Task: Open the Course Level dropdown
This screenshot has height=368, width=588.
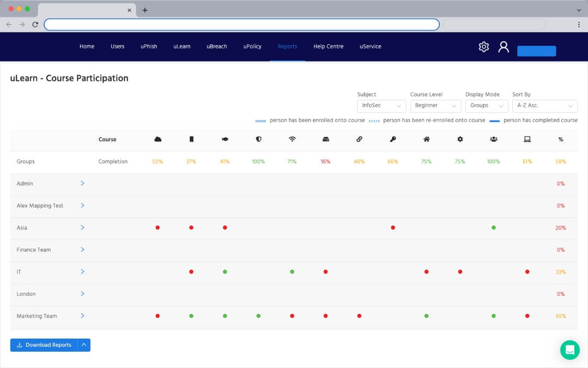Action: point(436,106)
